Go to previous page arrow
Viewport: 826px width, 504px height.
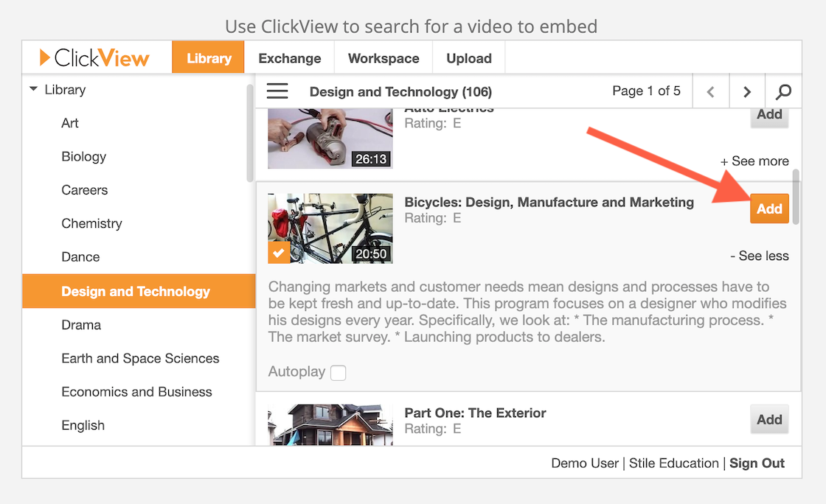coord(711,91)
